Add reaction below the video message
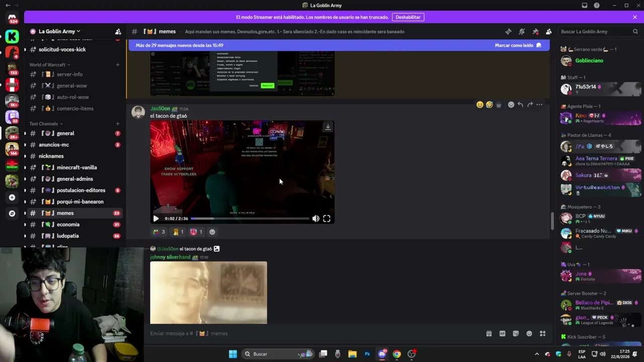This screenshot has width=644, height=362. tap(212, 232)
